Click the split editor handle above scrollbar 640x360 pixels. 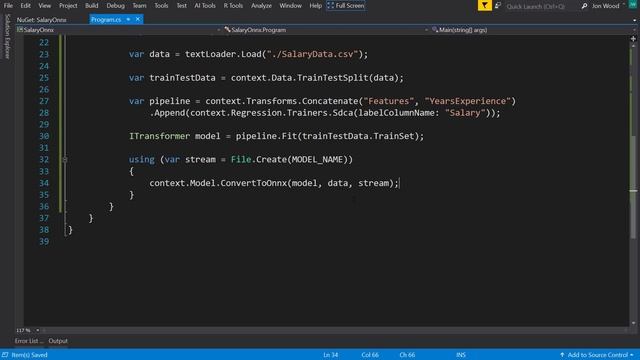point(633,39)
